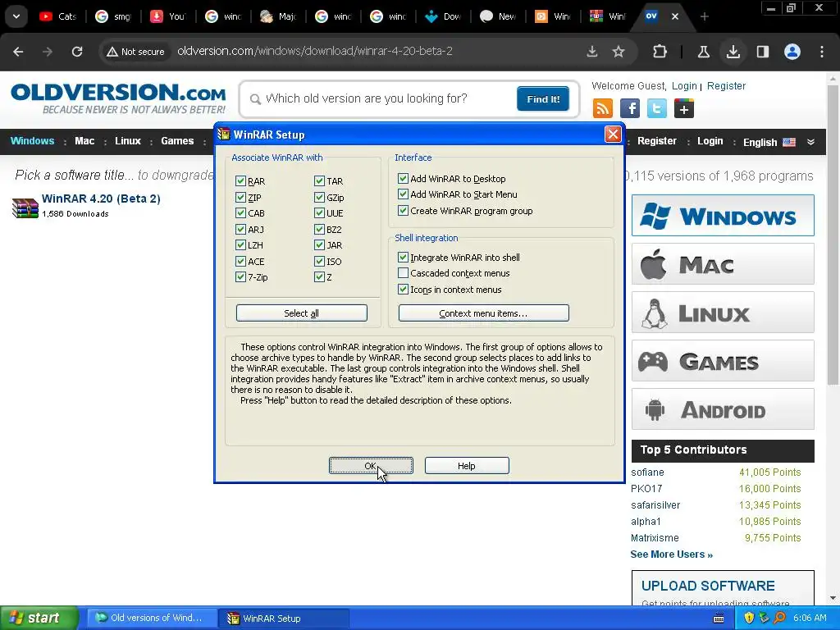
Task: Open the Mac nav menu item
Action: pos(84,141)
